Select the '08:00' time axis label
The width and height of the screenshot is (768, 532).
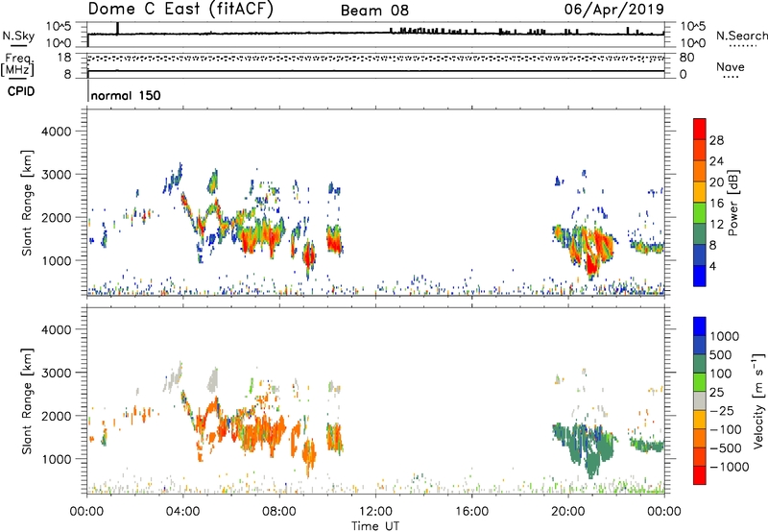point(279,512)
